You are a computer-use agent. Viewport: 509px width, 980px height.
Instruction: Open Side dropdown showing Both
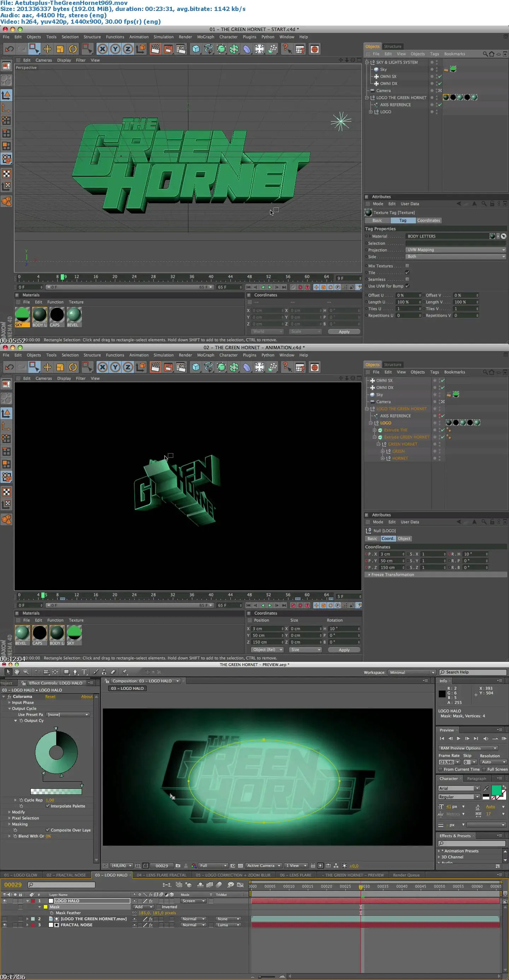click(456, 257)
